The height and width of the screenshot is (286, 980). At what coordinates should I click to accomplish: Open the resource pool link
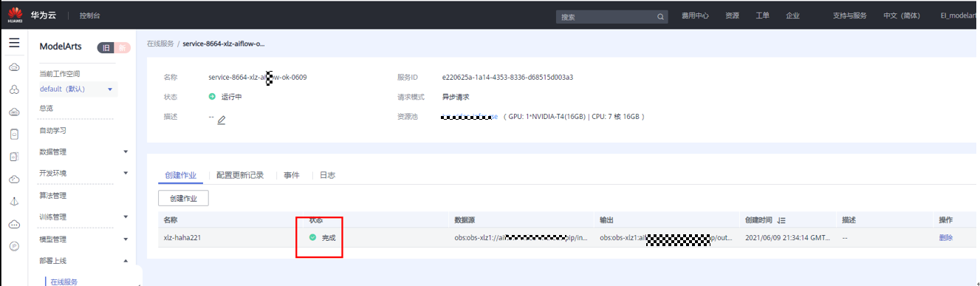pyautogui.click(x=469, y=117)
